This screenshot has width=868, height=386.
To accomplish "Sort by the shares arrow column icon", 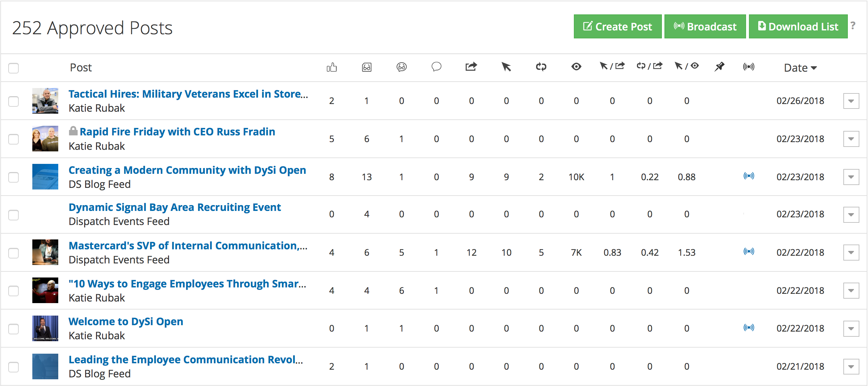I will [x=471, y=66].
